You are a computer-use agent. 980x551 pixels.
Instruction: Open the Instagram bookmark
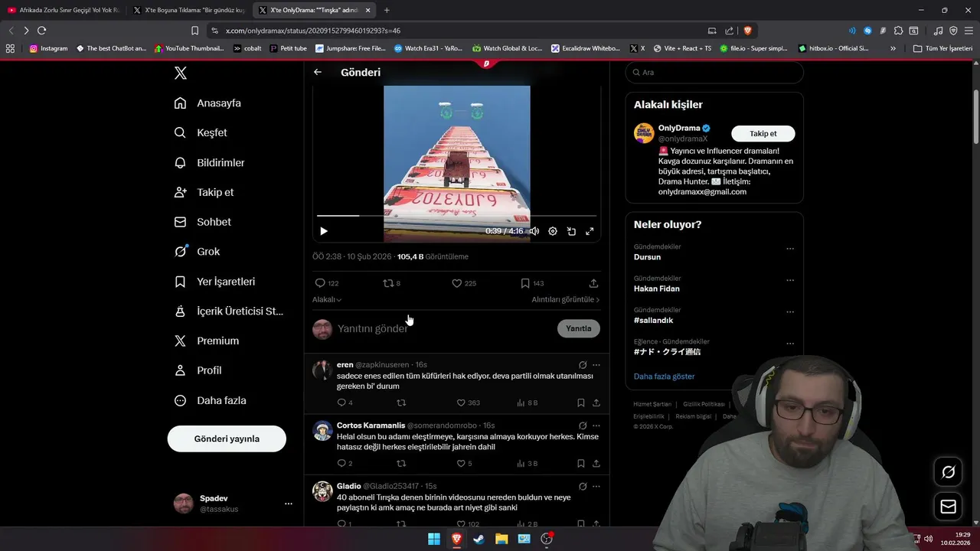48,48
